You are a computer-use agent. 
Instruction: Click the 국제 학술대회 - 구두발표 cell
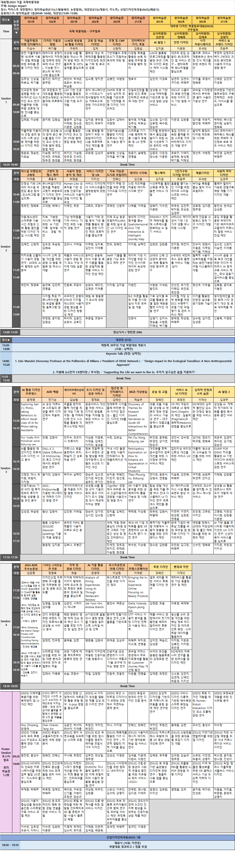pos(85,31)
